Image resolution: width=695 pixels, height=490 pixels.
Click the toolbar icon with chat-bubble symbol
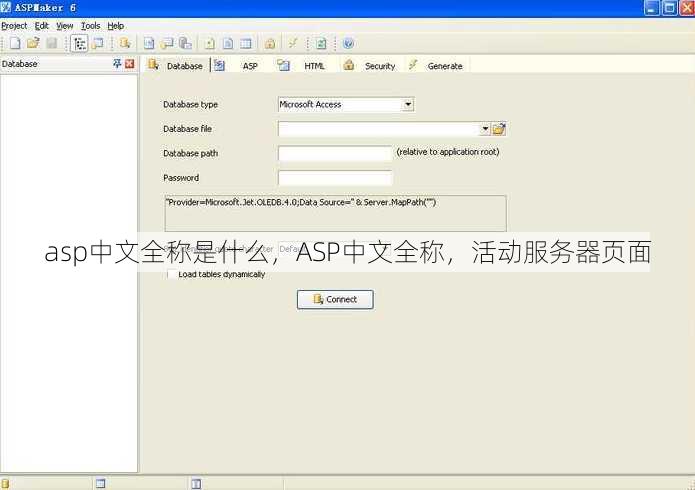coord(167,43)
